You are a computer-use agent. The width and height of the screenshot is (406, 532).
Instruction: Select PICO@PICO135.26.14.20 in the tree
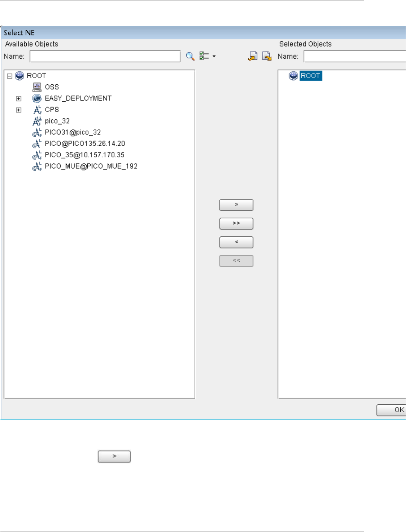pyautogui.click(x=85, y=143)
